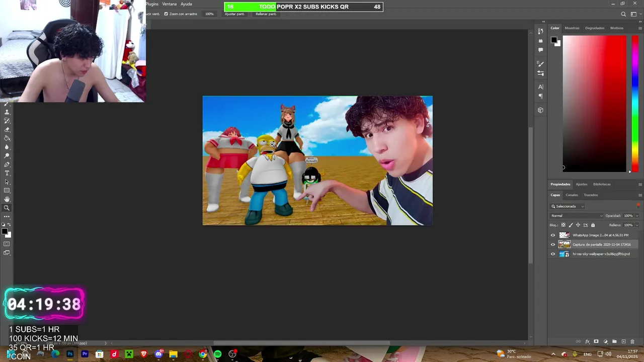The image size is (644, 362).
Task: Create a new layer group
Action: coord(614,341)
